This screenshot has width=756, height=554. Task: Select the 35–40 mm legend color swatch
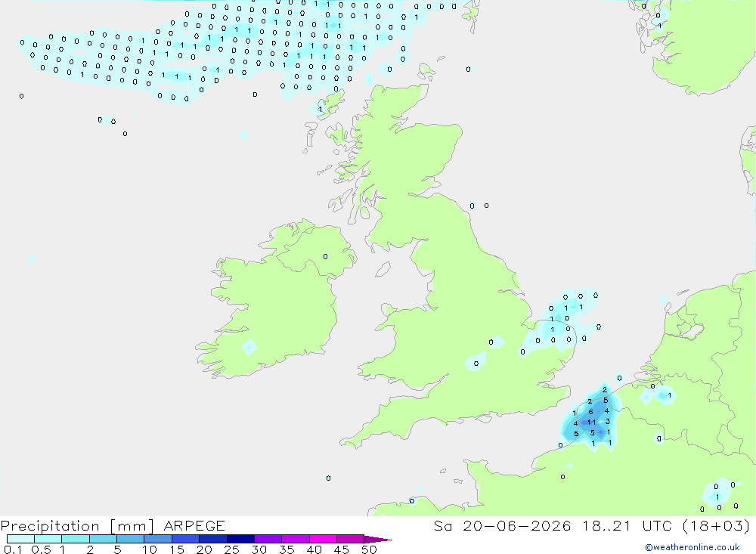tap(295, 539)
